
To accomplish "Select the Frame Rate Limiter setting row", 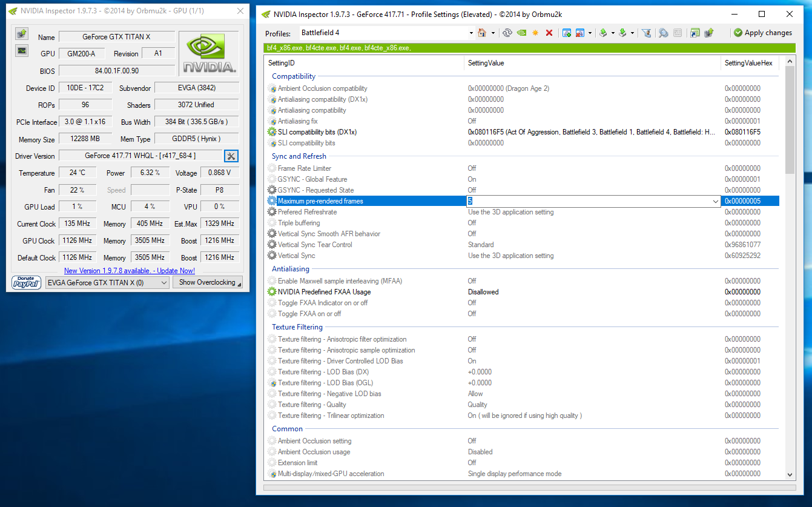I will point(523,168).
